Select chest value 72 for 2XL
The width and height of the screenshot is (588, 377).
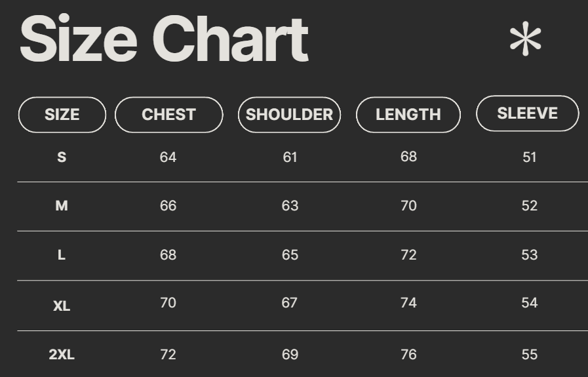coord(168,355)
